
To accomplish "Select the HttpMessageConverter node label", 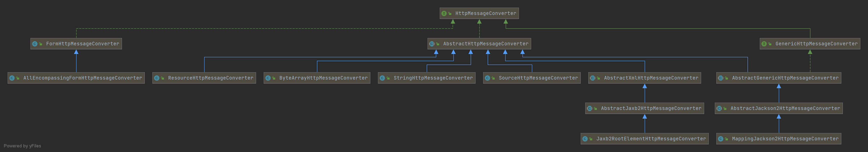I will click(485, 13).
